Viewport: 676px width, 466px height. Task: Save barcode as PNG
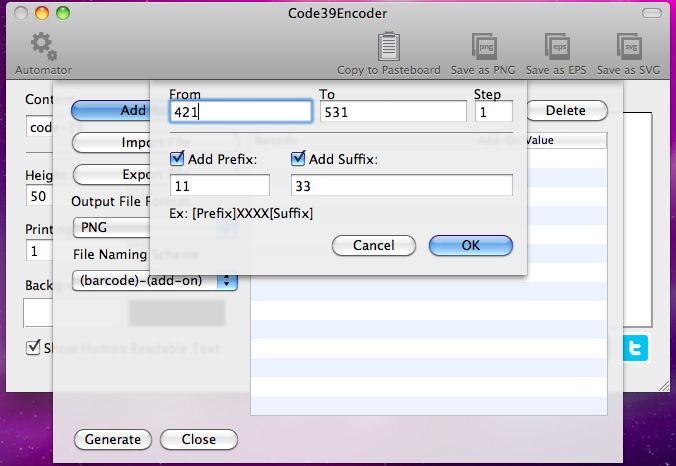tap(484, 46)
